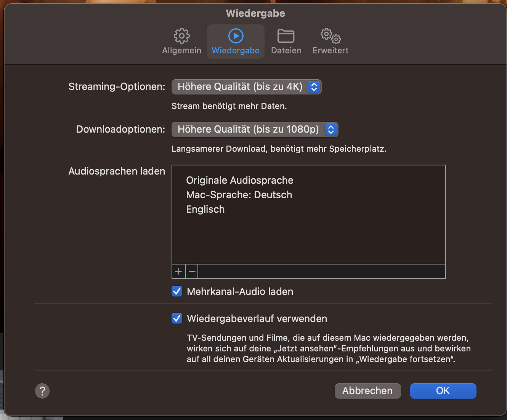Open the Erweitert double-gear icon
Image resolution: width=507 pixels, height=420 pixels.
331,36
